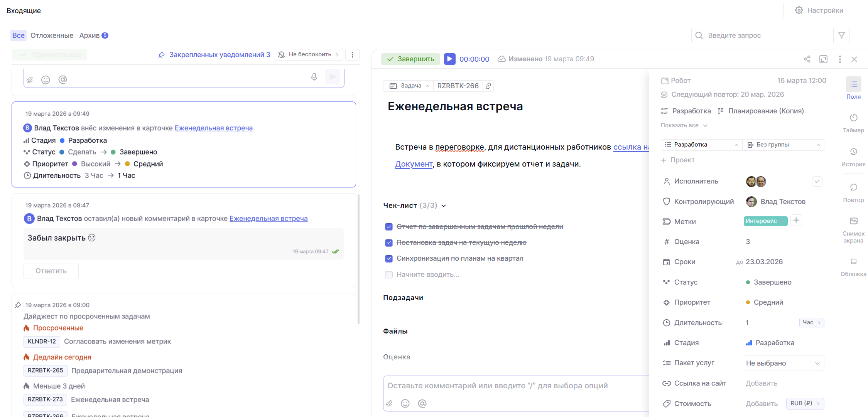Copy link icon next to RZRBTK-266

(488, 86)
